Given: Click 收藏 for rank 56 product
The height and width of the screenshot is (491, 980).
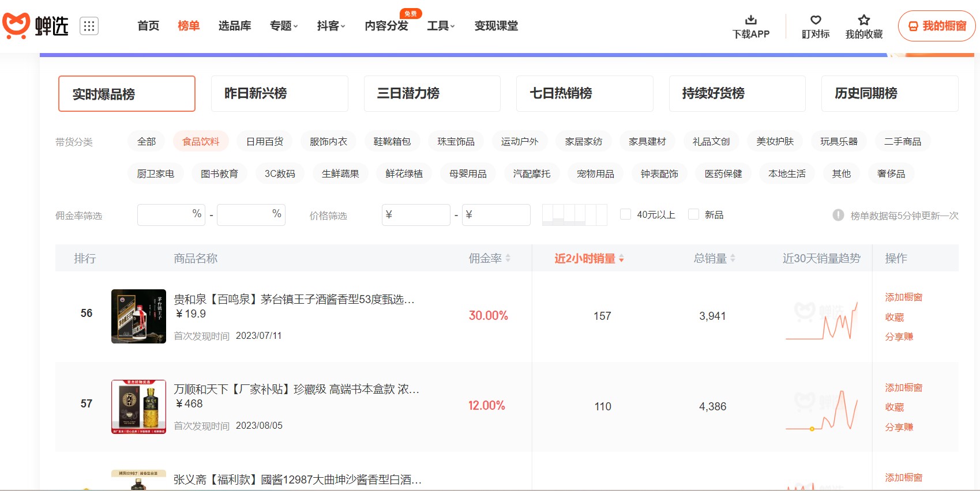Looking at the screenshot, I should point(895,317).
